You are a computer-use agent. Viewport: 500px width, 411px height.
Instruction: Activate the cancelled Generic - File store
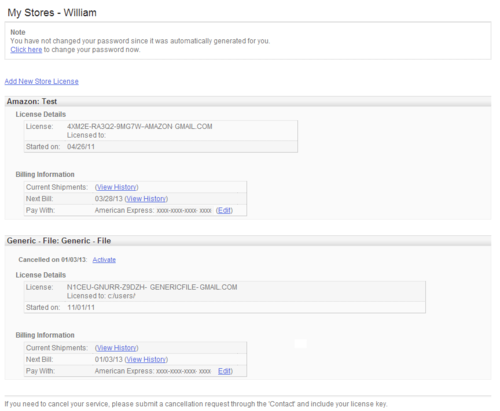click(104, 260)
